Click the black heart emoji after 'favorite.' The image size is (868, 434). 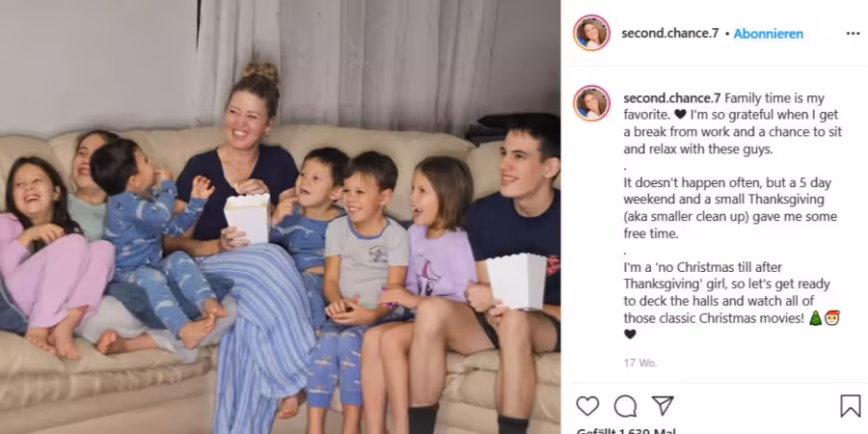click(681, 115)
